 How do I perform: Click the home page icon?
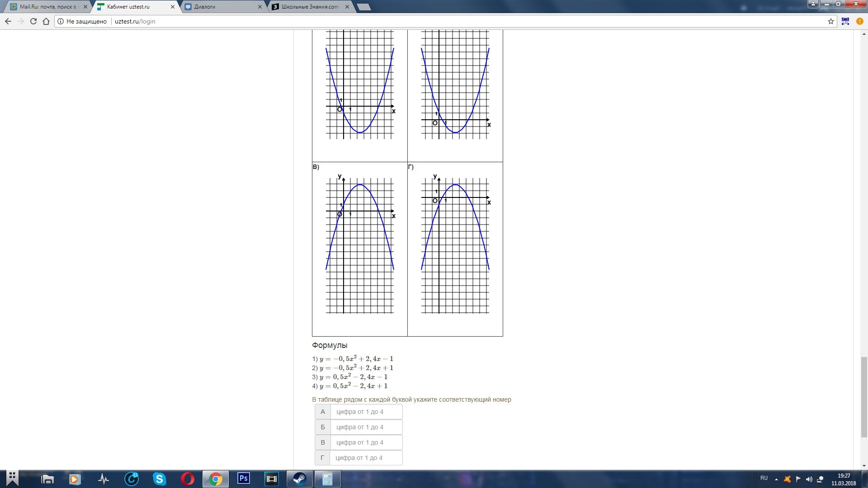pyautogui.click(x=46, y=21)
